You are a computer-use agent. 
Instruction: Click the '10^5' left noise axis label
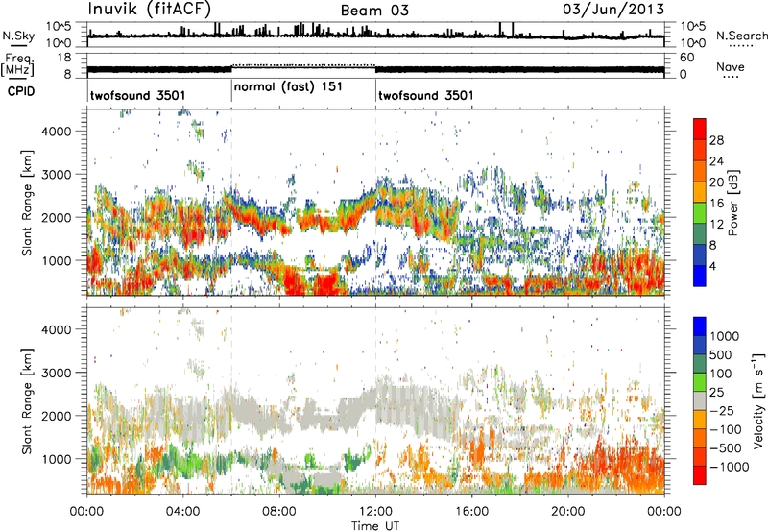59,26
